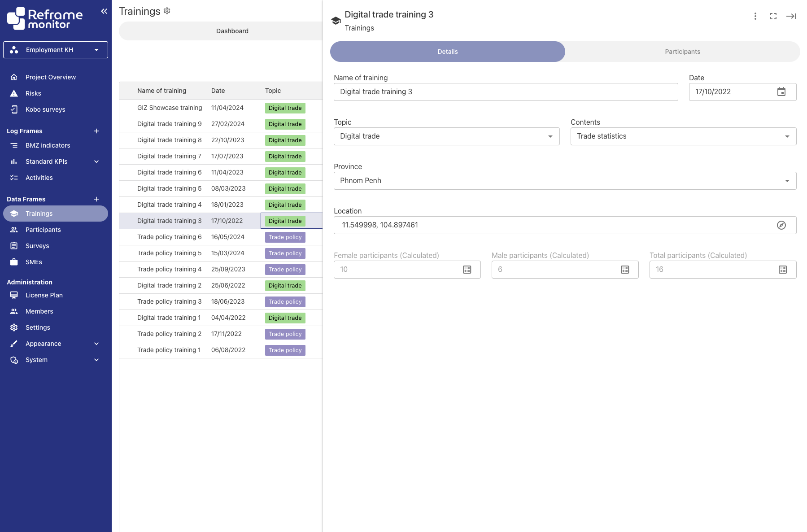Open the Topic dropdown
Screen dimensions: 807x532
(447, 136)
